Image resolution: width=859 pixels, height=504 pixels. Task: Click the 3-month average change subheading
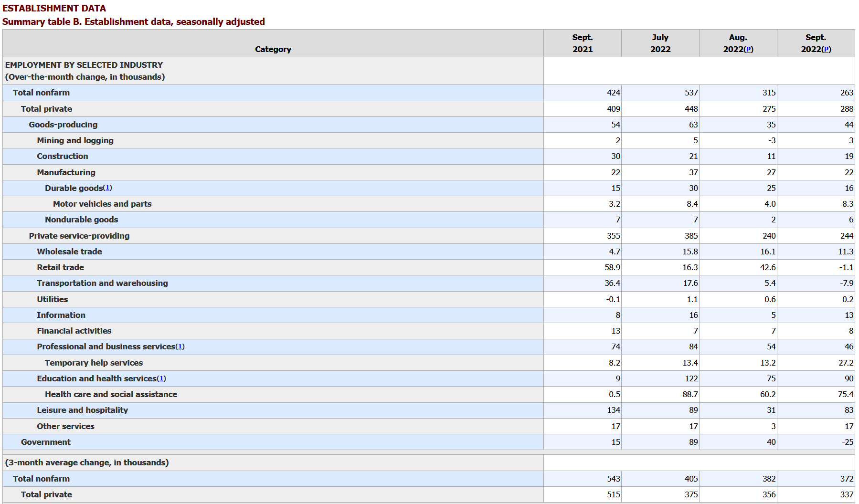(x=87, y=462)
